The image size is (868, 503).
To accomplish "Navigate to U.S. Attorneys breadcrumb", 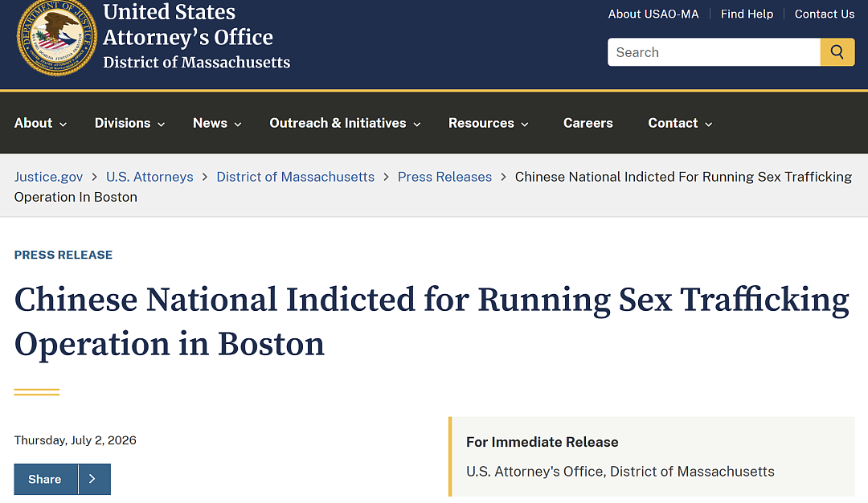I will point(149,177).
